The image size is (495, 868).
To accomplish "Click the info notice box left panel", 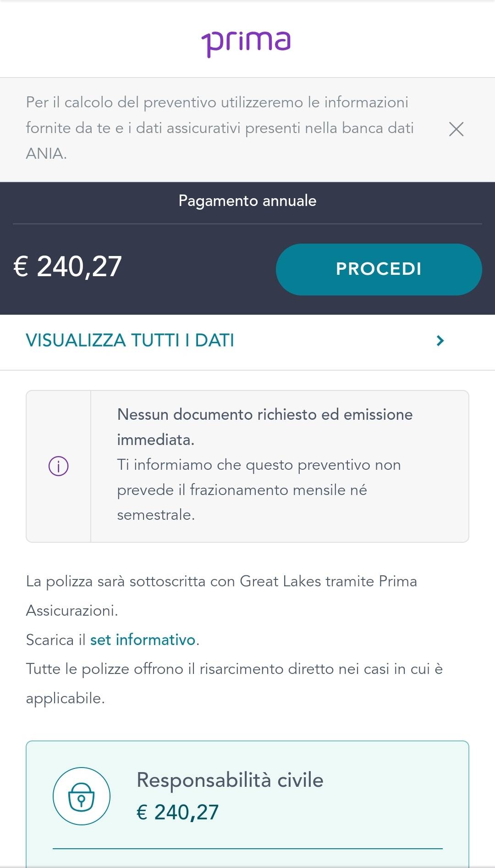I will pyautogui.click(x=59, y=466).
